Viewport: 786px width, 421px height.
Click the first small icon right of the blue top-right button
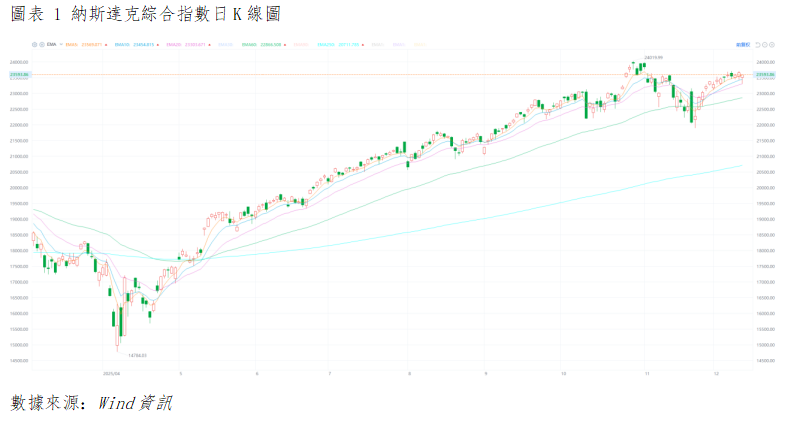click(x=758, y=45)
